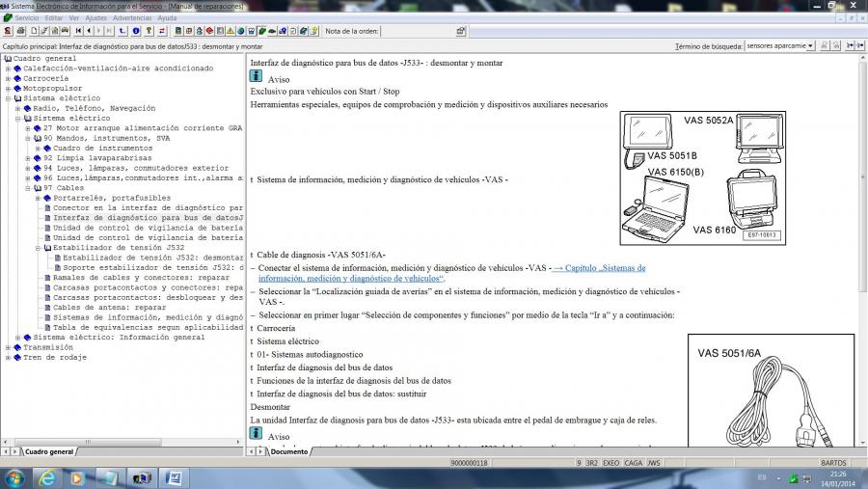This screenshot has width=868, height=489.
Task: Open Windows Media Player from the taskbar
Action: pos(77,477)
